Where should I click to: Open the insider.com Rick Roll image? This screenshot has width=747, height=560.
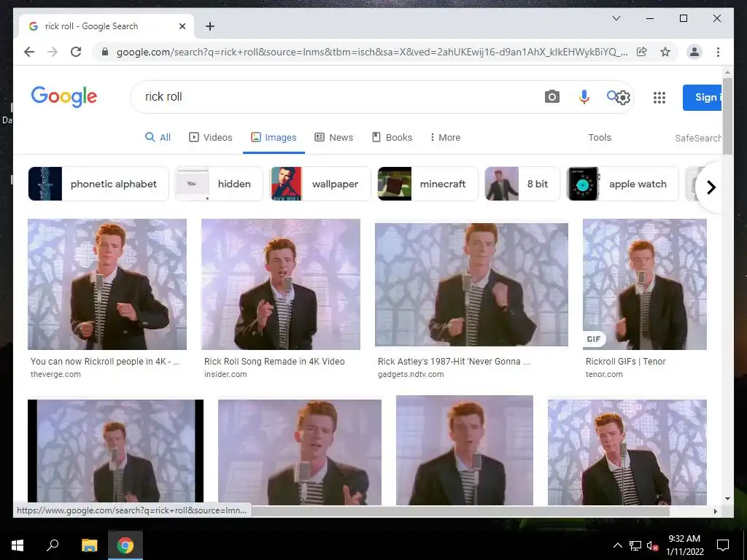[x=281, y=284]
